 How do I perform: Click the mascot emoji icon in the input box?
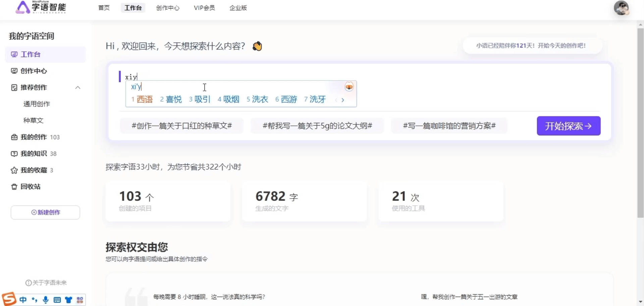point(349,87)
